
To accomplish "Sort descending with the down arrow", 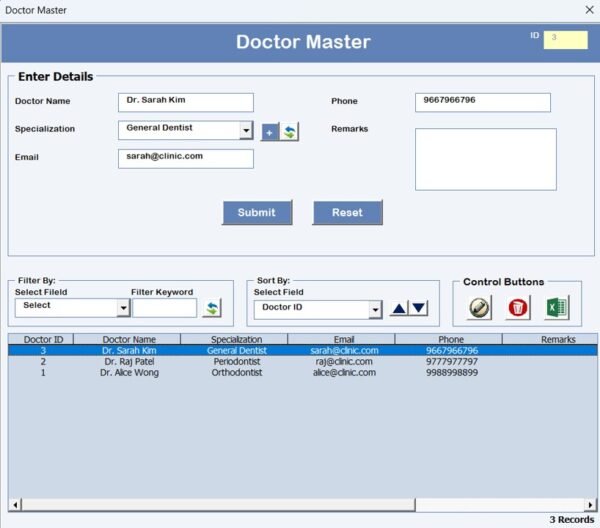I will pos(419,308).
